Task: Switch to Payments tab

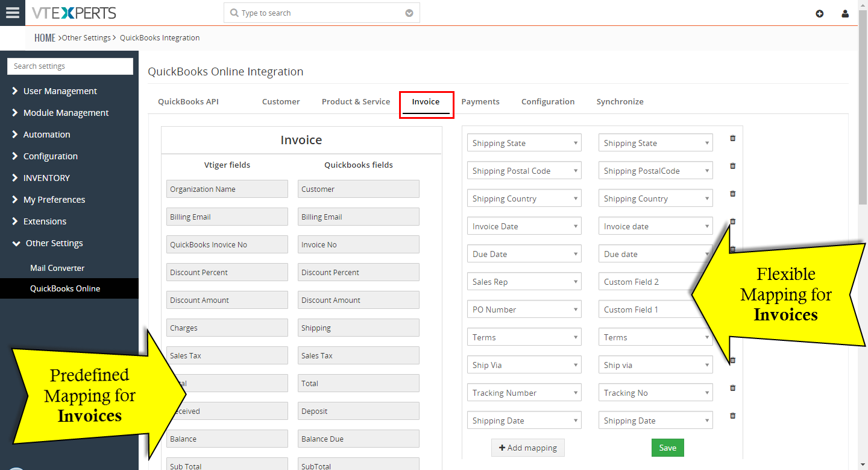Action: tap(480, 101)
